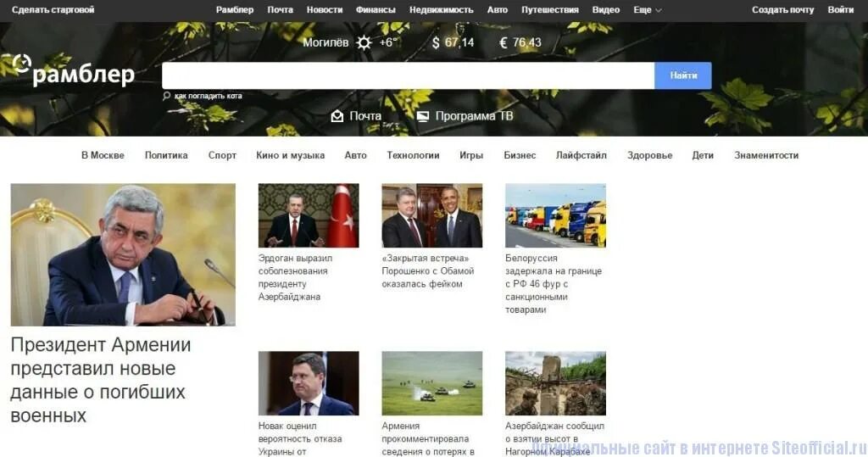Open Новак оценил вероятность headline
Screen dimensions: 868x457
[300, 438]
